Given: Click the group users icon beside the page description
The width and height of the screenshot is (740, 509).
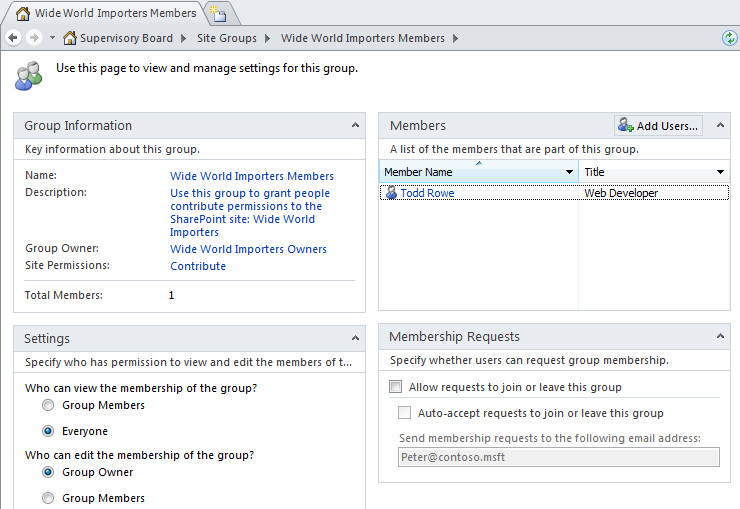Looking at the screenshot, I should (x=29, y=76).
